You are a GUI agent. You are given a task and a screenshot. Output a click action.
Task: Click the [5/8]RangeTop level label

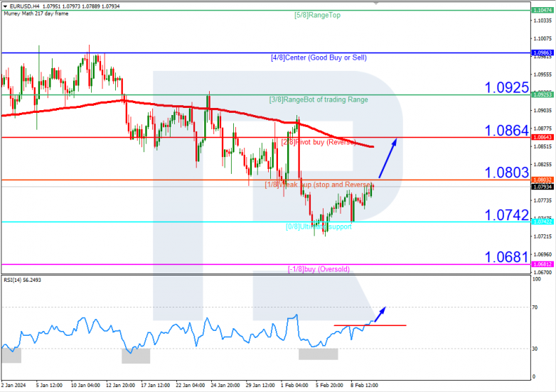[x=317, y=15]
